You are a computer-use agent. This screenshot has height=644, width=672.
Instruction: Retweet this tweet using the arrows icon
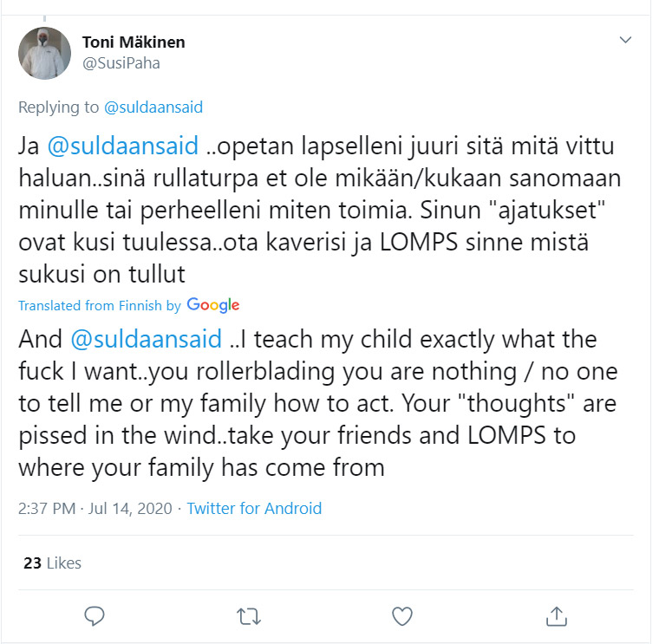249,616
